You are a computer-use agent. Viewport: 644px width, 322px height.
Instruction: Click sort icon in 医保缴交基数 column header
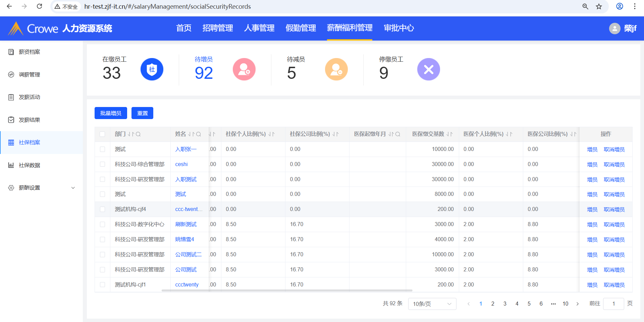[449, 134]
